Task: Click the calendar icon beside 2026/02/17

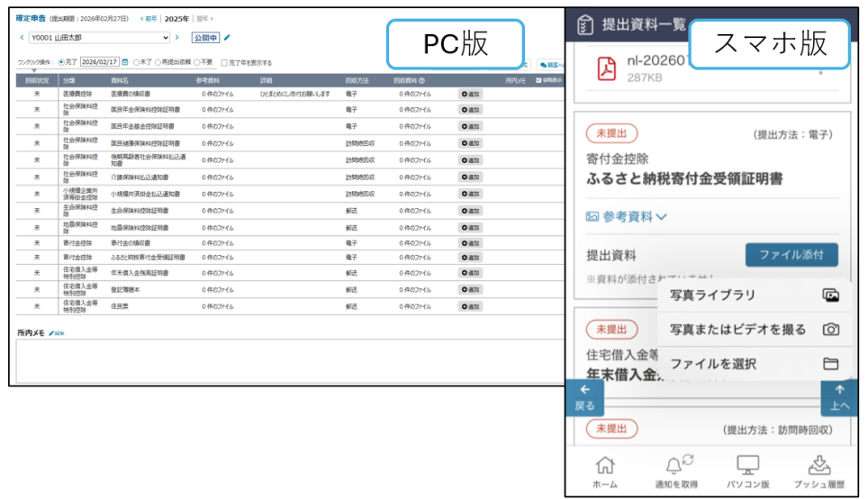Action: click(x=124, y=63)
